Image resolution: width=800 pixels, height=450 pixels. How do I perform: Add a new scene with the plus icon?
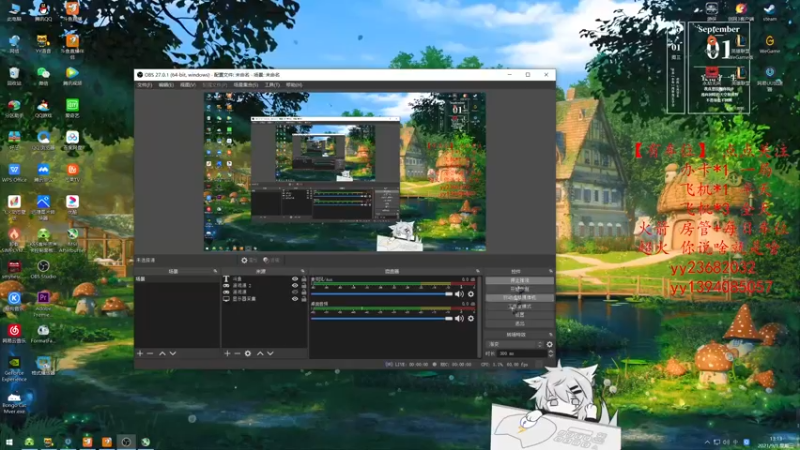pyautogui.click(x=140, y=353)
